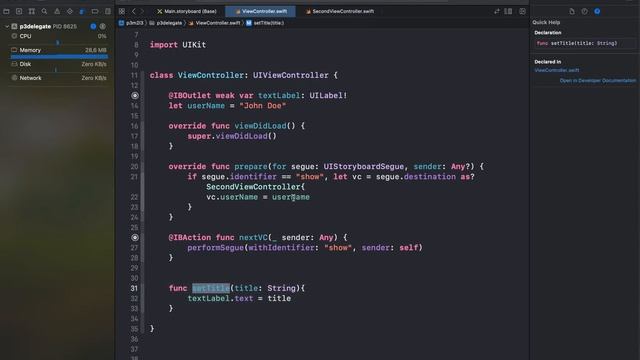Click line number 22 in gutter
The image size is (640, 360).
click(x=134, y=197)
